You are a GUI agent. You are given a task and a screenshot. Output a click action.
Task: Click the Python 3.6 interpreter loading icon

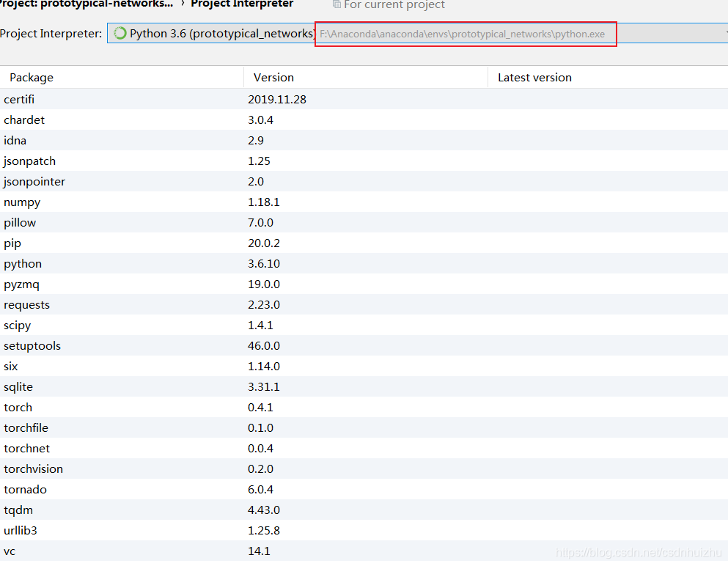(120, 34)
